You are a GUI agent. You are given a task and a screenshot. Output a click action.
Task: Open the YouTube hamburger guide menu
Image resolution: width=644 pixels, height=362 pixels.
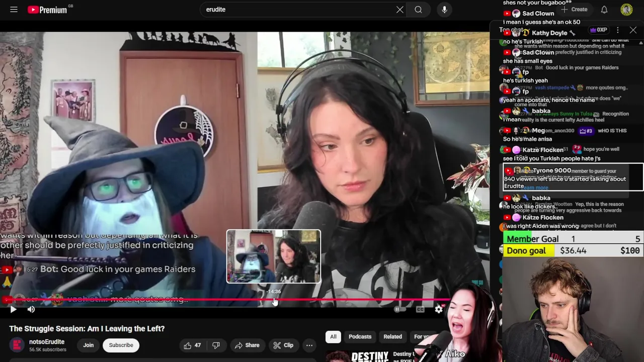click(x=14, y=10)
